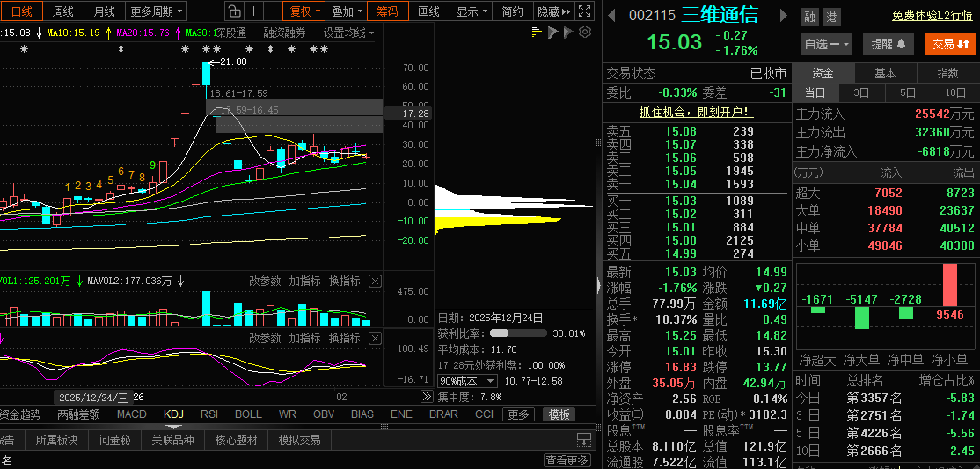Viewport: 980px width, 469px height.
Task: Click the first flag play icon in the chip panel
Action: click(552, 33)
